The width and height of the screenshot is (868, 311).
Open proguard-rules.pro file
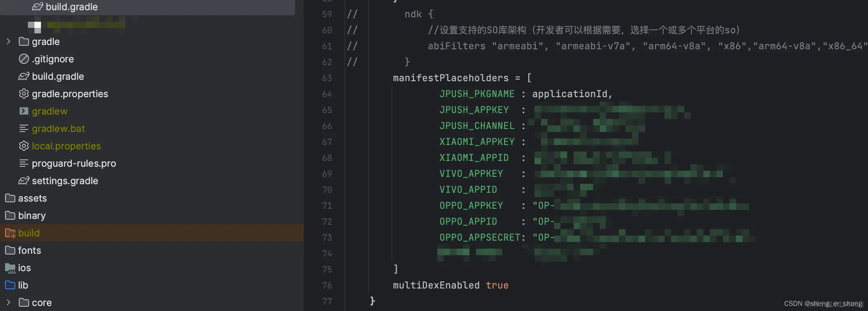click(x=74, y=163)
